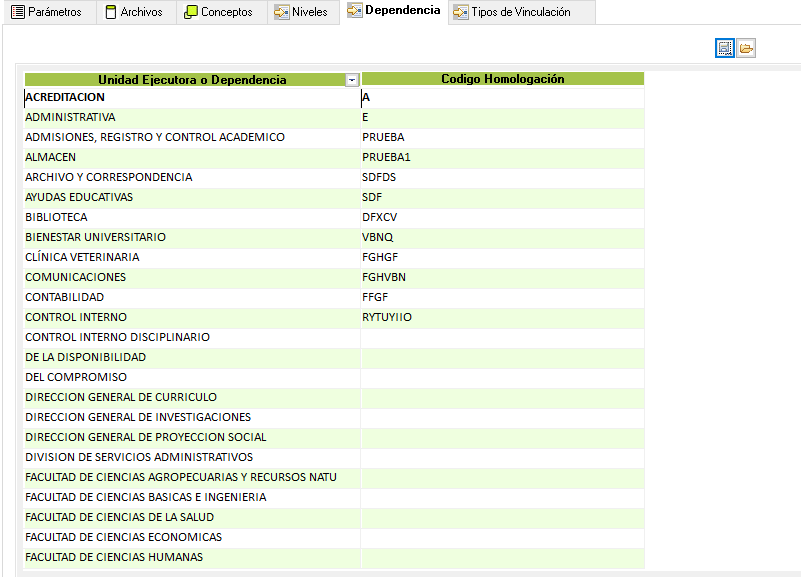Image resolution: width=801 pixels, height=577 pixels.
Task: Open the Tipos de Vinculación tab
Action: (512, 12)
